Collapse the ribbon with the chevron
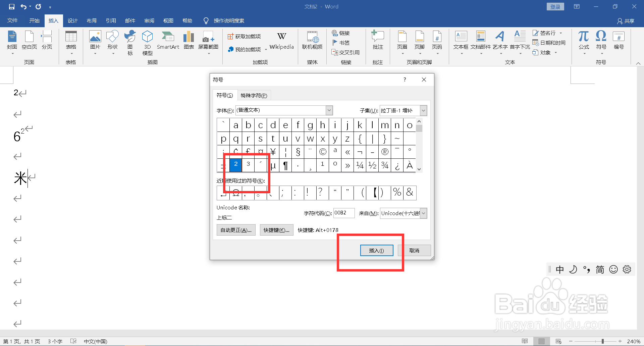The height and width of the screenshot is (346, 644). point(638,63)
